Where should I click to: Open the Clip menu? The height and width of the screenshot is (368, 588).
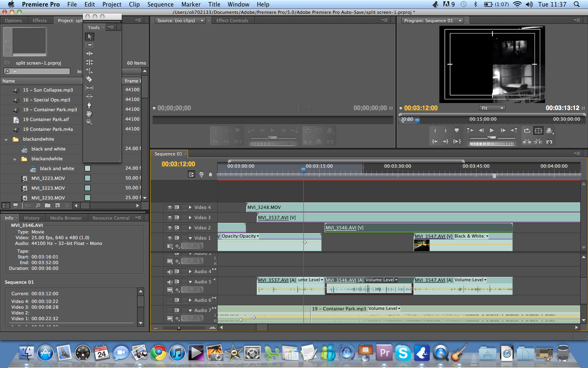click(134, 4)
